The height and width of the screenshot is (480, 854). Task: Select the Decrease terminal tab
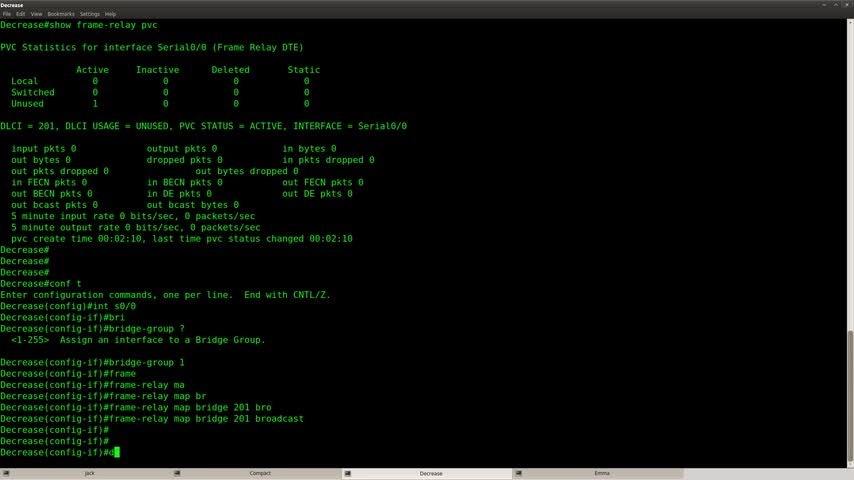coord(427,473)
